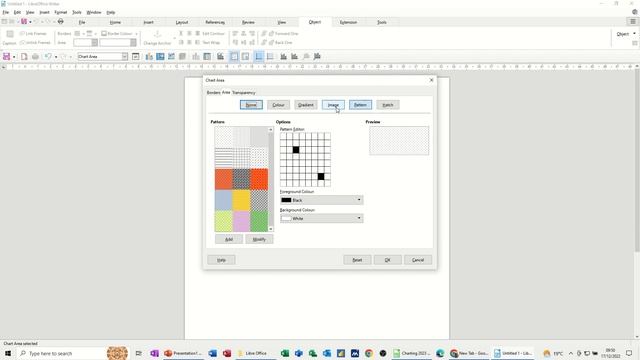The width and height of the screenshot is (640, 360).
Task: Switch to the Presentation1 PowerPoint taskbar item
Action: 183,353
